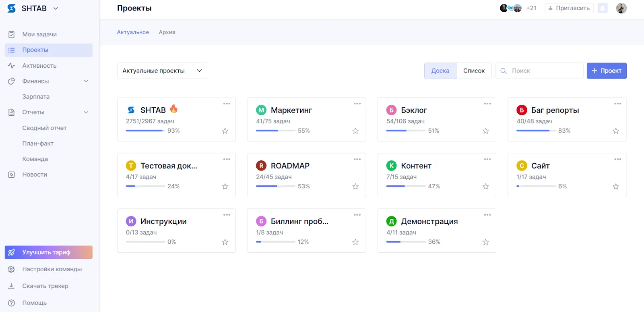Click the Скачать трекер download icon

point(11,286)
